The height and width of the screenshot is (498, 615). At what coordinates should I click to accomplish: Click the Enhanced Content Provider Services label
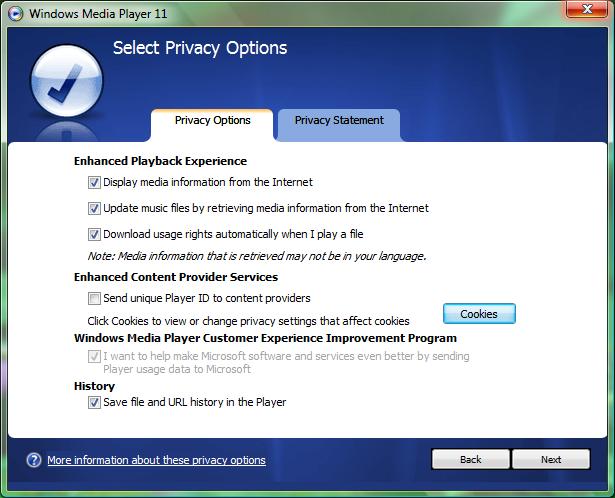pos(176,277)
